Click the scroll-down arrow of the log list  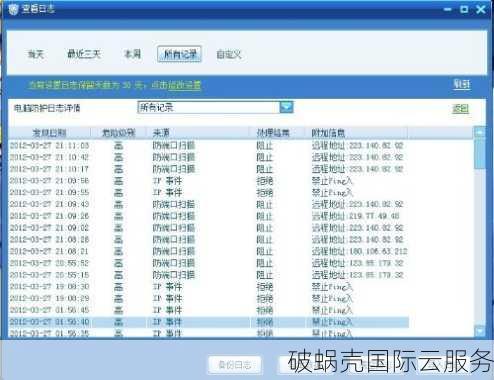480,331
